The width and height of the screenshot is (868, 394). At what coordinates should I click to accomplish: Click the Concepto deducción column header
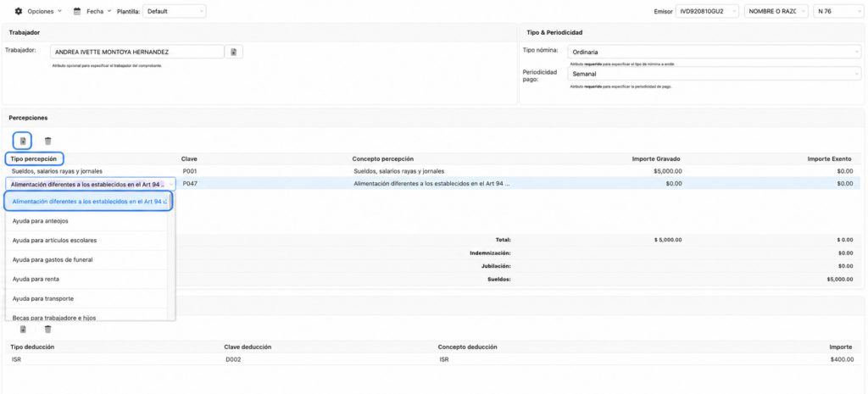click(467, 347)
